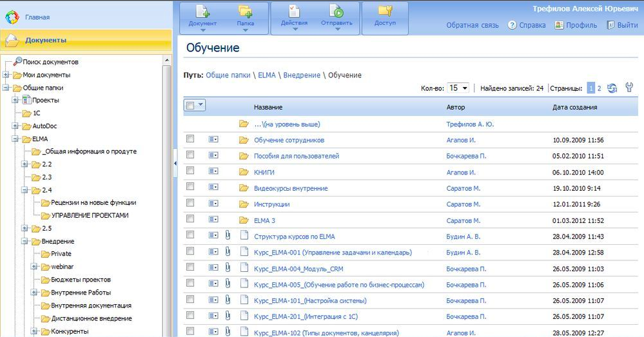Check the box for Видеокурсы внутренние
The image size is (644, 337).
coord(190,187)
